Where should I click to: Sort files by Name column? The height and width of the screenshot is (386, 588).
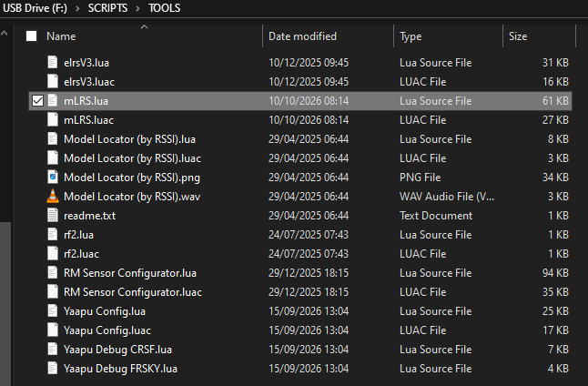(x=61, y=36)
